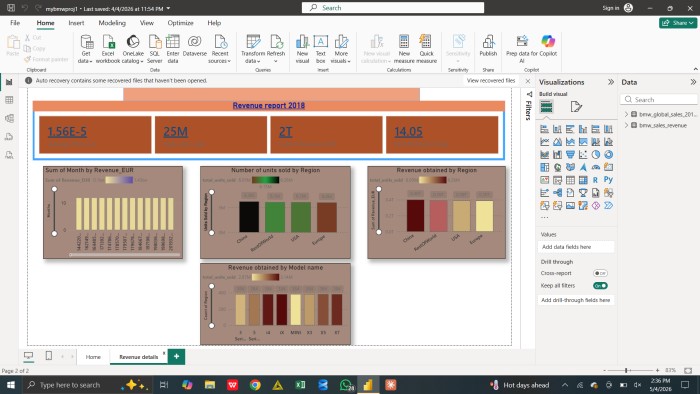Select the Decomposition tree visual type
This screenshot has width=700, height=394.
[558, 193]
